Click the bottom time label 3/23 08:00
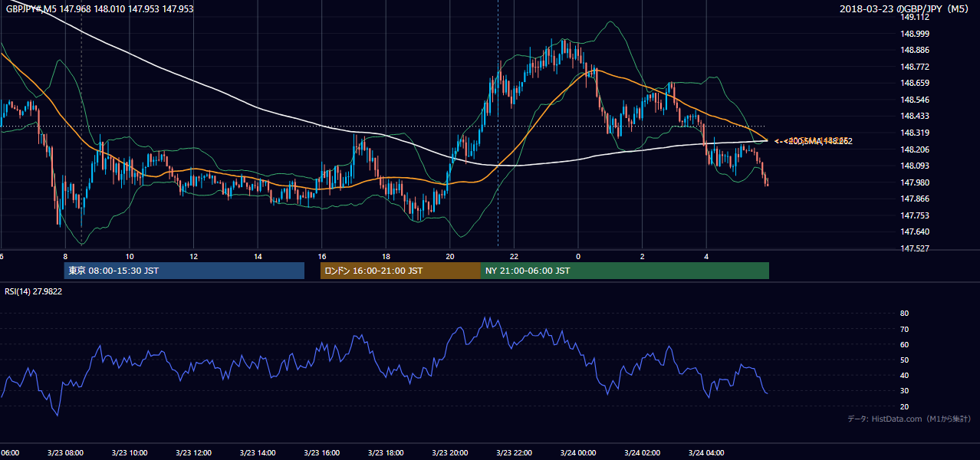This screenshot has width=980, height=460. click(x=66, y=452)
